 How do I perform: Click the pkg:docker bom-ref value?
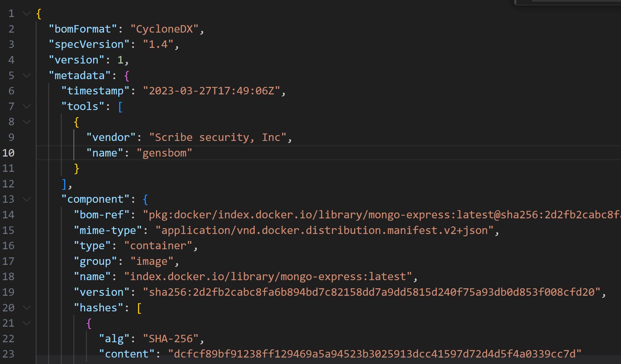pyautogui.click(x=382, y=215)
